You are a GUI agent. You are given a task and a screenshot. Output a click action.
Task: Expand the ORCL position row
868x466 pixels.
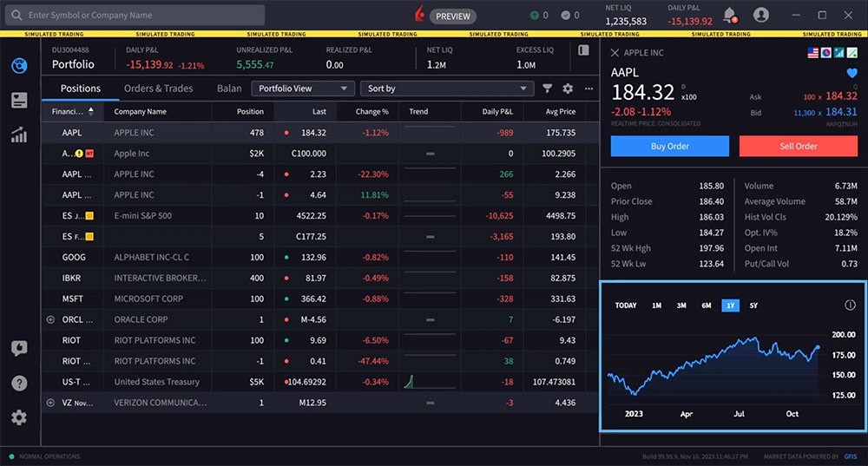point(50,319)
